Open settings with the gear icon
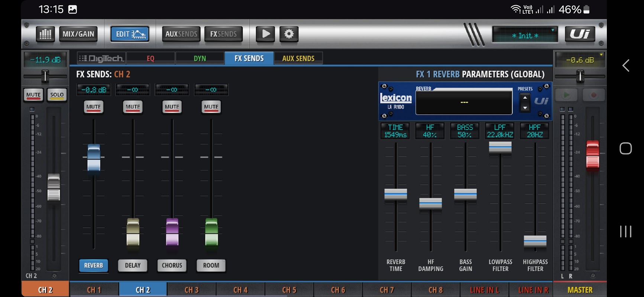The height and width of the screenshot is (297, 644). pos(289,34)
